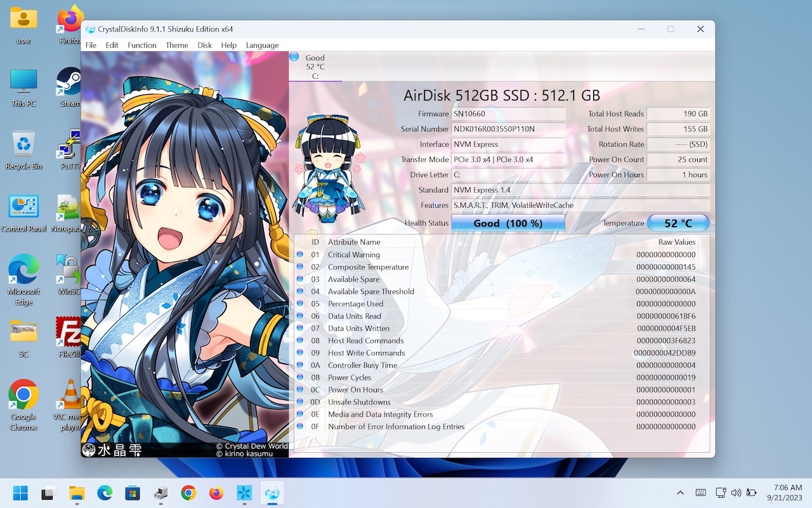The height and width of the screenshot is (508, 812).
Task: Click the Serial Number field
Action: (507, 129)
